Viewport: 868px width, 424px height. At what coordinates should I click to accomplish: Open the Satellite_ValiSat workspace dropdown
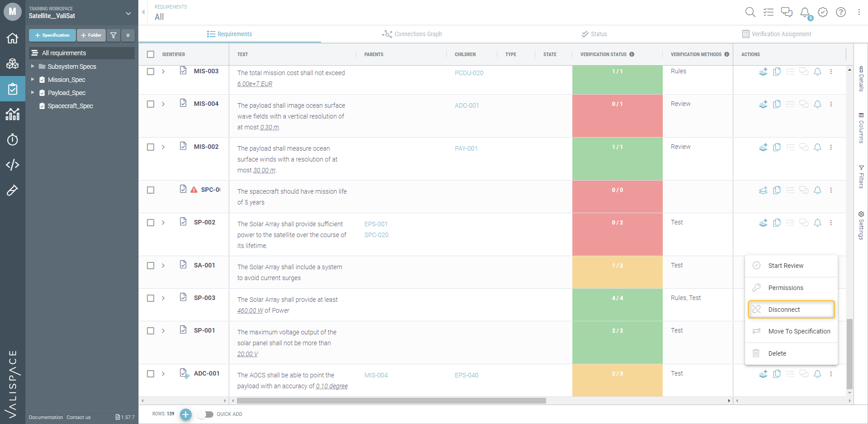coord(128,14)
